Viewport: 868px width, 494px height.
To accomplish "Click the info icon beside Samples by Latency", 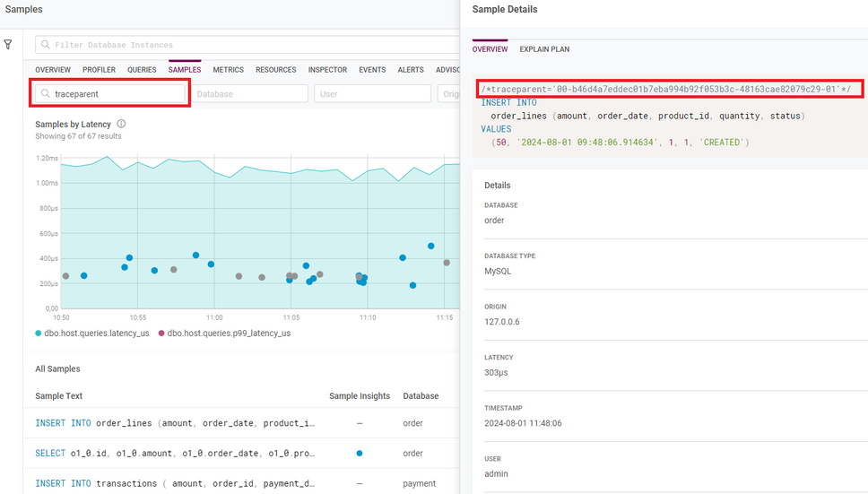I will (x=121, y=124).
